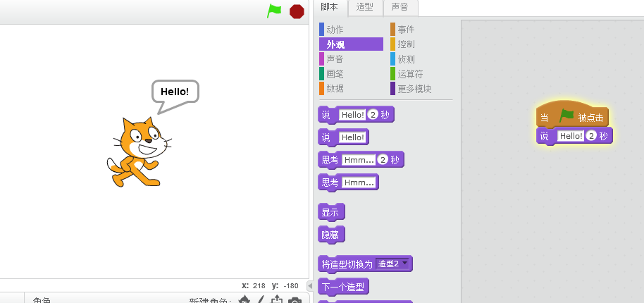Choose new sprite from library icon
This screenshot has width=644, height=303.
pos(244,300)
